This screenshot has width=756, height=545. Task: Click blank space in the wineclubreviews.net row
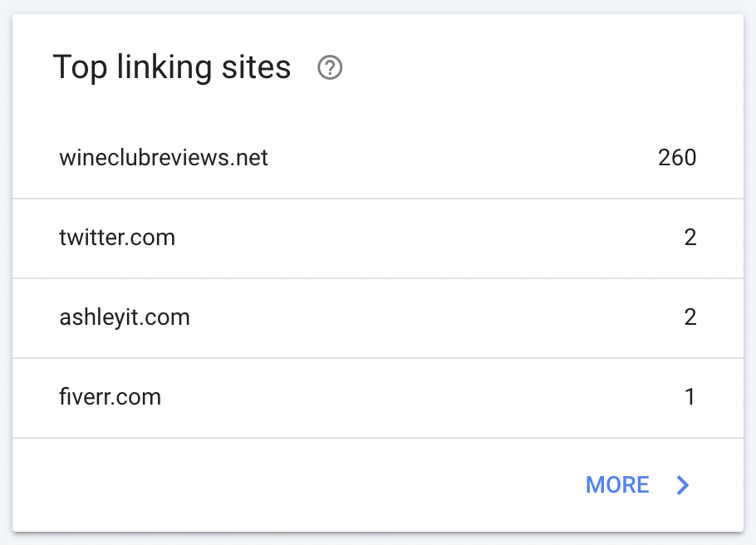[458, 158]
